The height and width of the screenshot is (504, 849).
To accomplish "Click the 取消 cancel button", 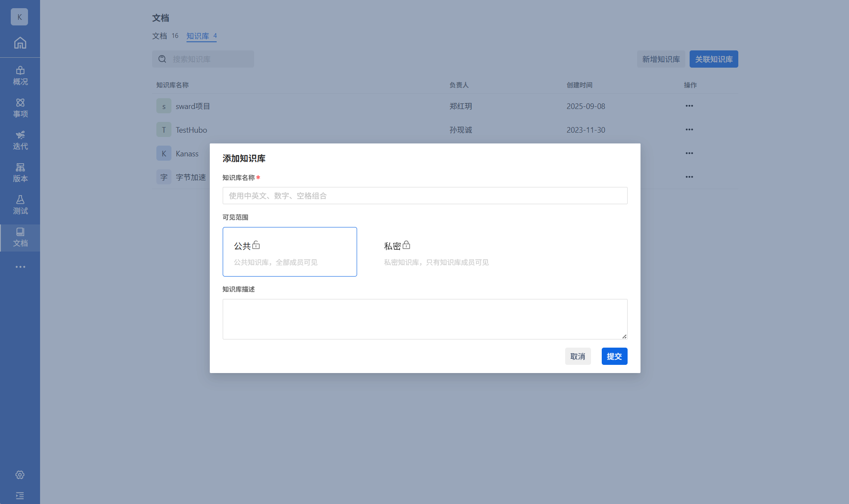I will (578, 356).
